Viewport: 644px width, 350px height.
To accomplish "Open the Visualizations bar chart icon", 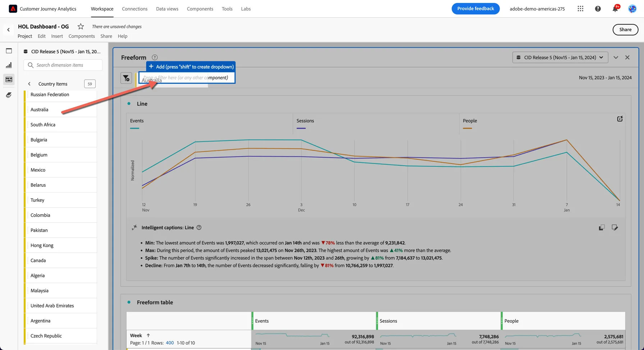I will (9, 65).
